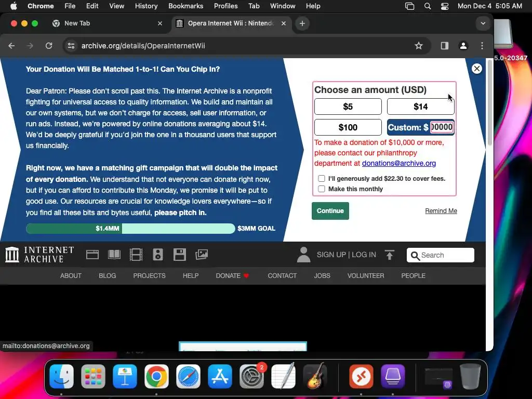Open Trash in the dock
Screen dimensions: 532x399
coord(470,377)
